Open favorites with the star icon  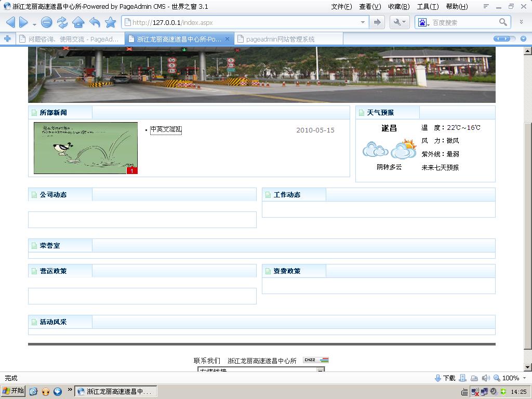110,22
